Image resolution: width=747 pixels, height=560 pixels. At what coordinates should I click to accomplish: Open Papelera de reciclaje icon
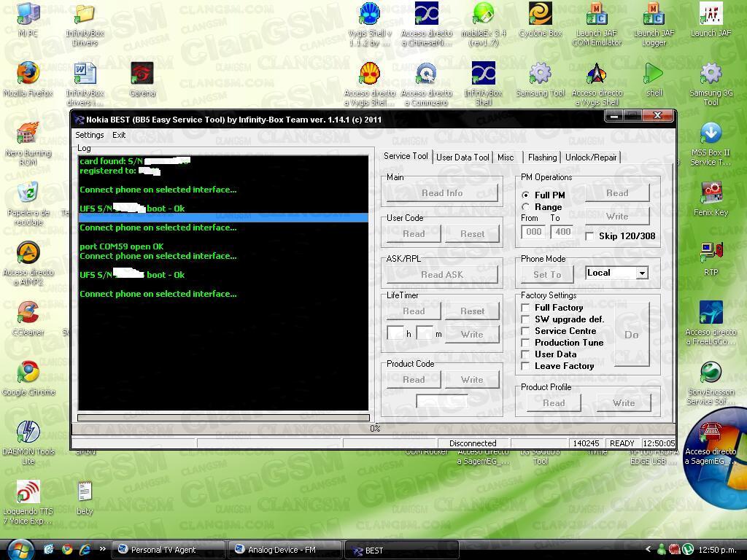[x=28, y=203]
